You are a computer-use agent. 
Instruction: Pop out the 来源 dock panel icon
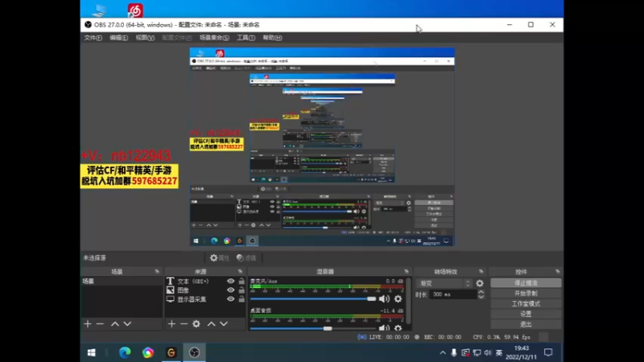[x=240, y=271]
